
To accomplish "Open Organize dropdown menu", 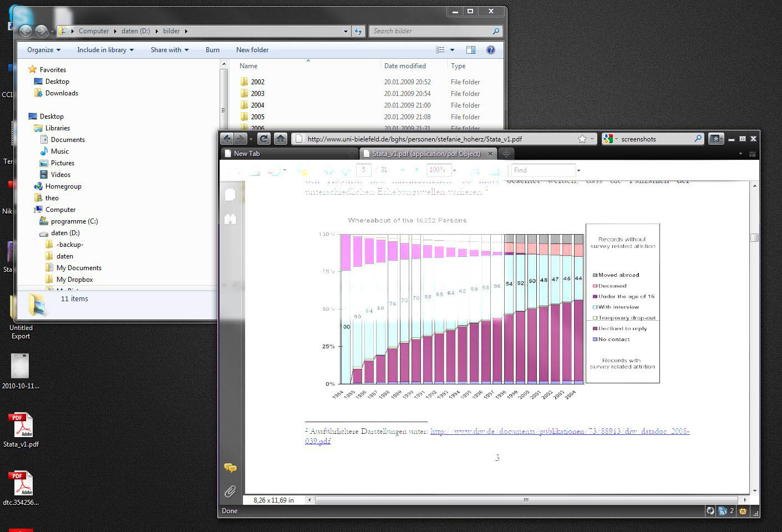I will pos(44,50).
